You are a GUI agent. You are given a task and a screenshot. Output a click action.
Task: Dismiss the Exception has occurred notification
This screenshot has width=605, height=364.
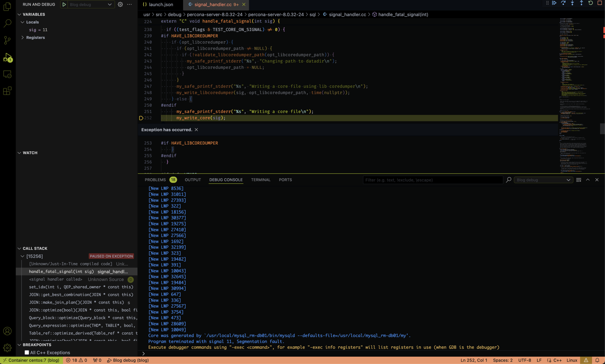[x=196, y=130]
